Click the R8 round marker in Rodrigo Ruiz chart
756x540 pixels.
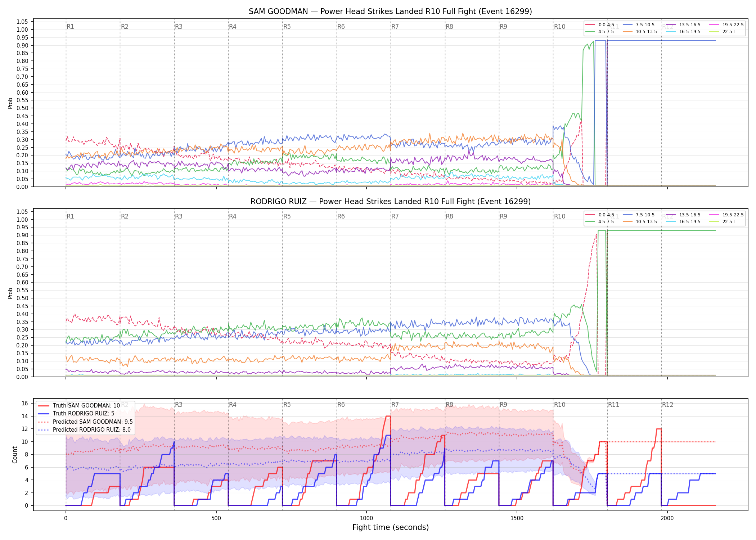tap(449, 216)
